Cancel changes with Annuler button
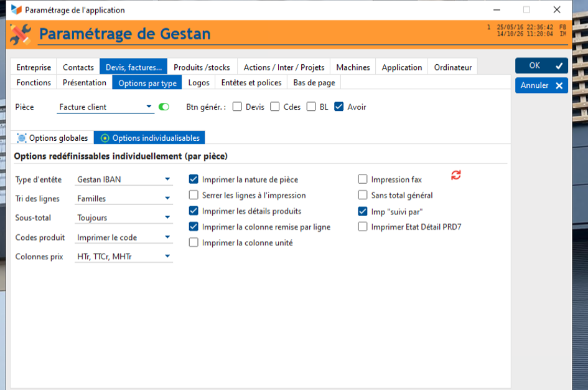 pos(541,85)
